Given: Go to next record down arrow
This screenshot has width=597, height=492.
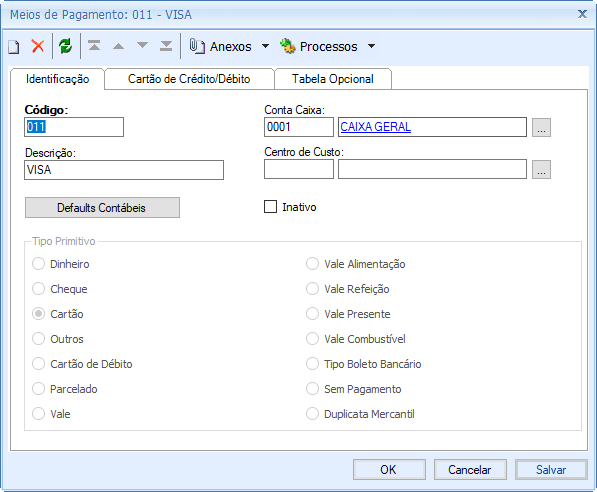Looking at the screenshot, I should 142,45.
